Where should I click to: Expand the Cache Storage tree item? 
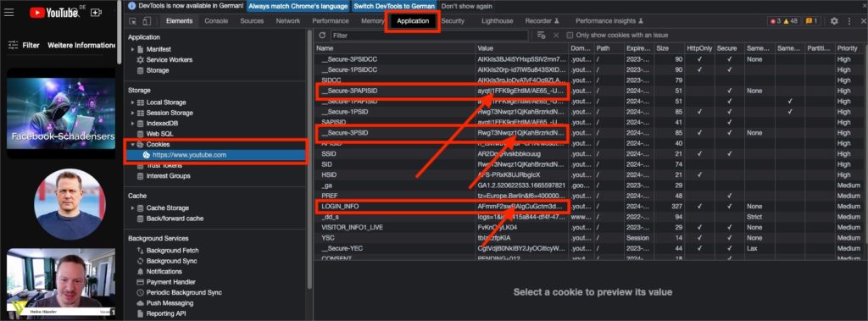point(132,208)
